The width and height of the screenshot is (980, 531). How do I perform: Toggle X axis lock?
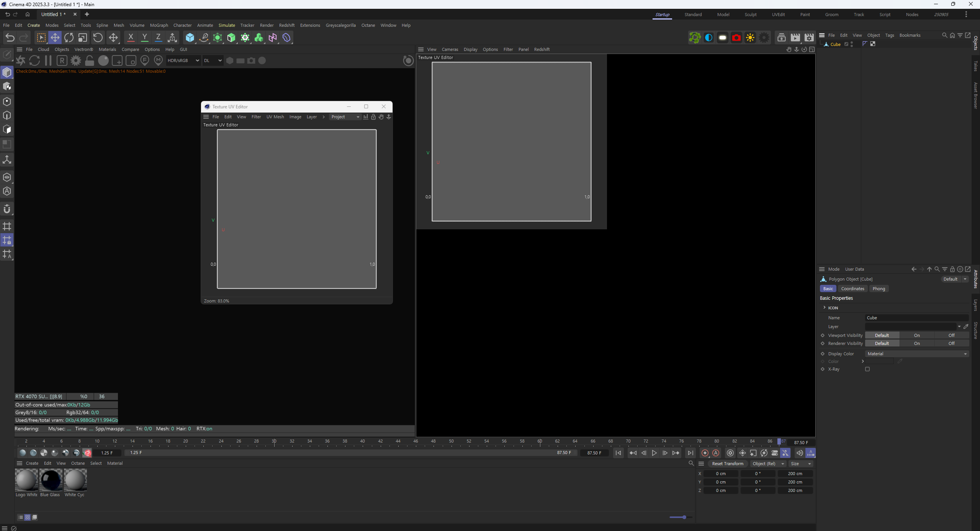(131, 38)
